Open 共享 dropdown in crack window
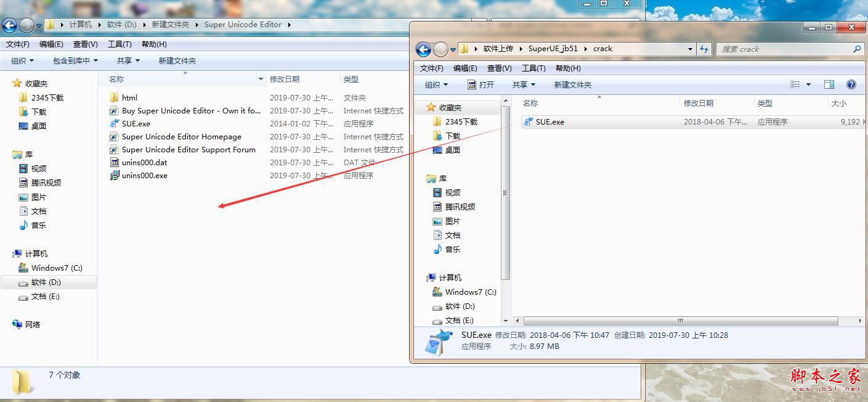The width and height of the screenshot is (868, 402). tap(524, 84)
